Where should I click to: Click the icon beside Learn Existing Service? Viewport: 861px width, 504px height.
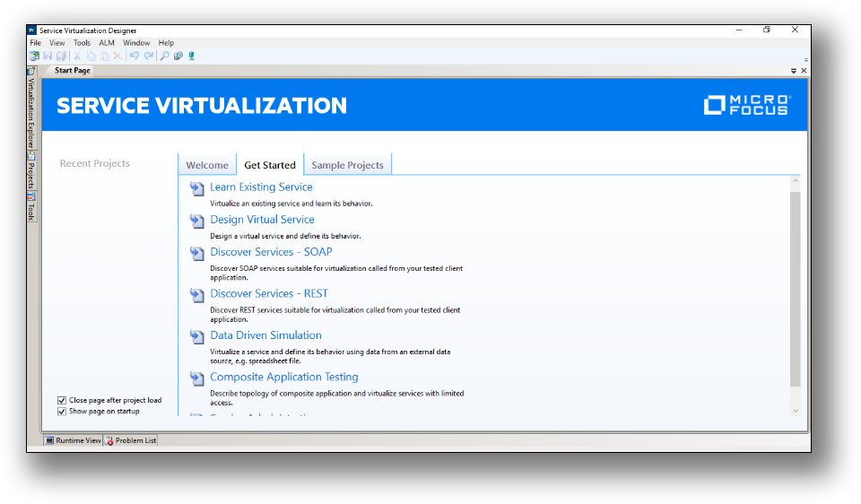[196, 189]
